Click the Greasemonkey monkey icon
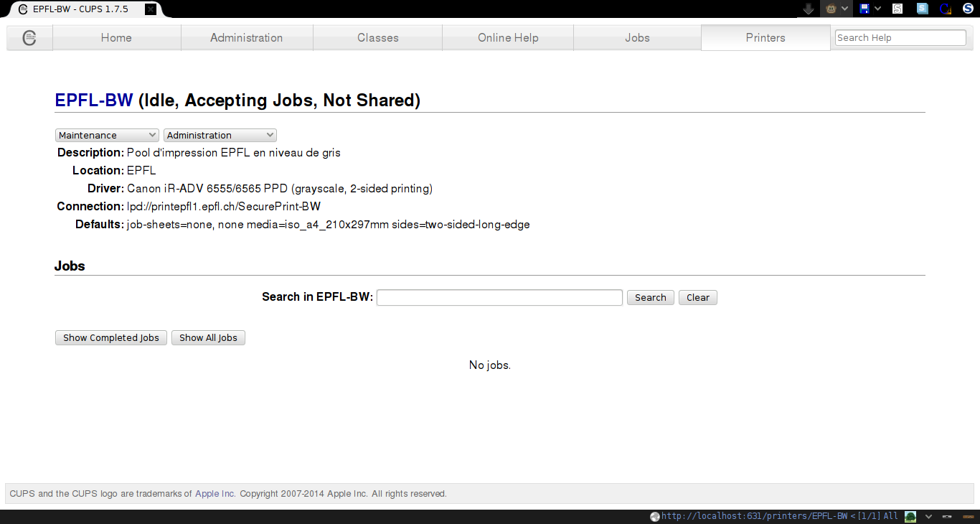 [x=831, y=9]
